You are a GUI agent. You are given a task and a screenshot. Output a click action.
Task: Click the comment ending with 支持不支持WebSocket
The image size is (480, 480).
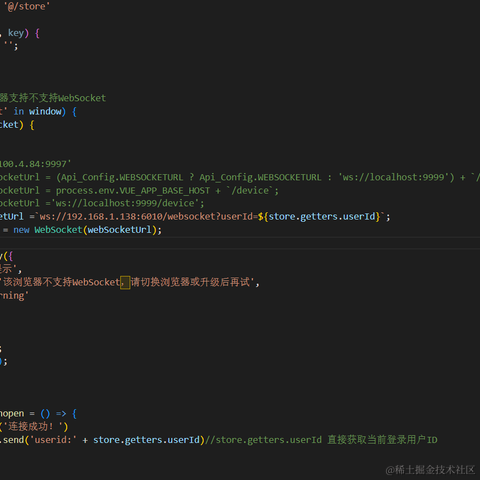coord(53,98)
